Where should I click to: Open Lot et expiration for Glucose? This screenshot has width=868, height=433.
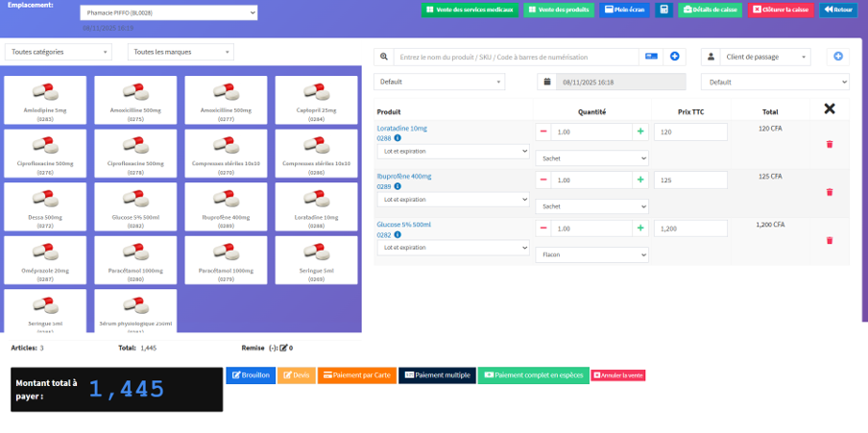point(453,248)
